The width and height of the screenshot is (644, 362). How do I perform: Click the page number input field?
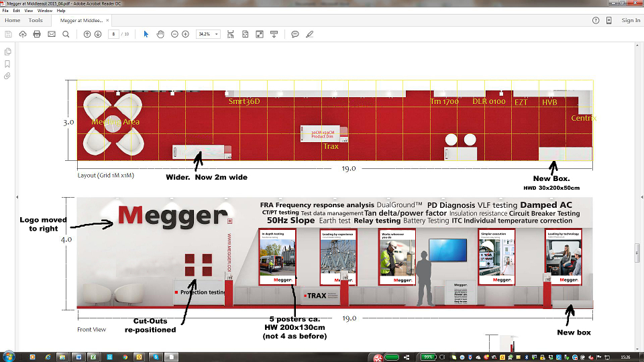113,34
